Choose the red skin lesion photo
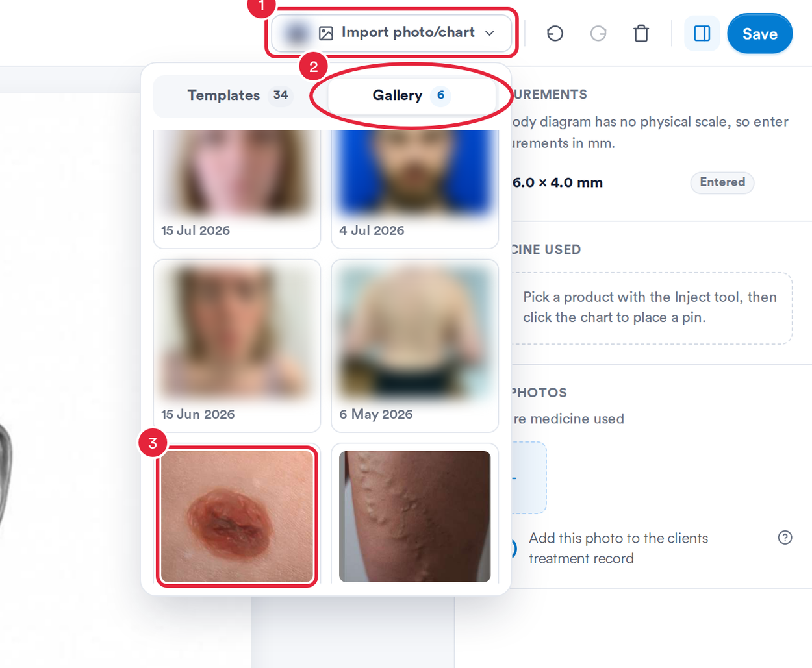The width and height of the screenshot is (812, 668). [237, 516]
